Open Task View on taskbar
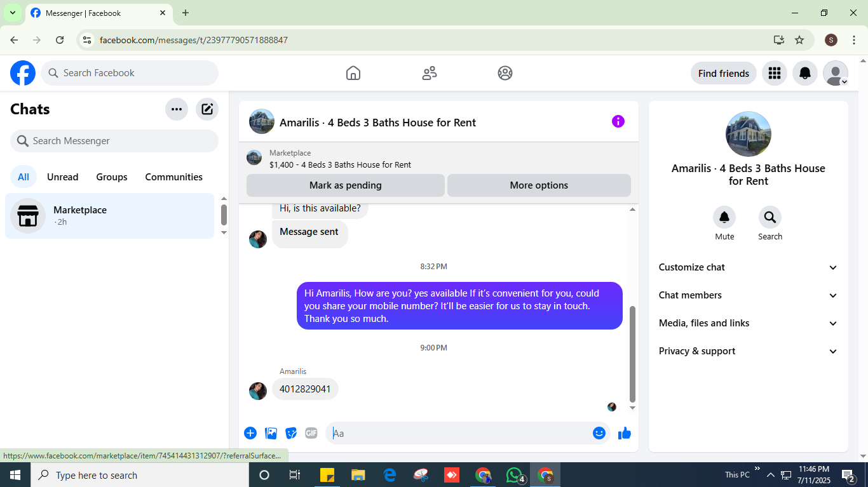 click(x=295, y=475)
